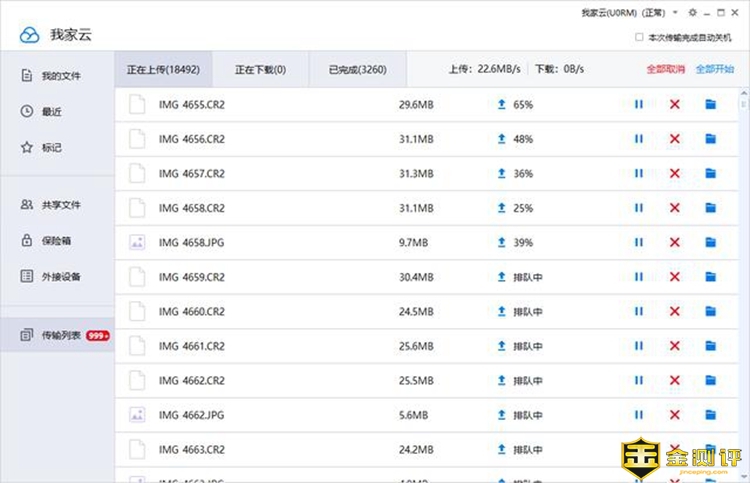Open folder for IMG 4660.CR2
This screenshot has width=750, height=483.
[x=711, y=312]
